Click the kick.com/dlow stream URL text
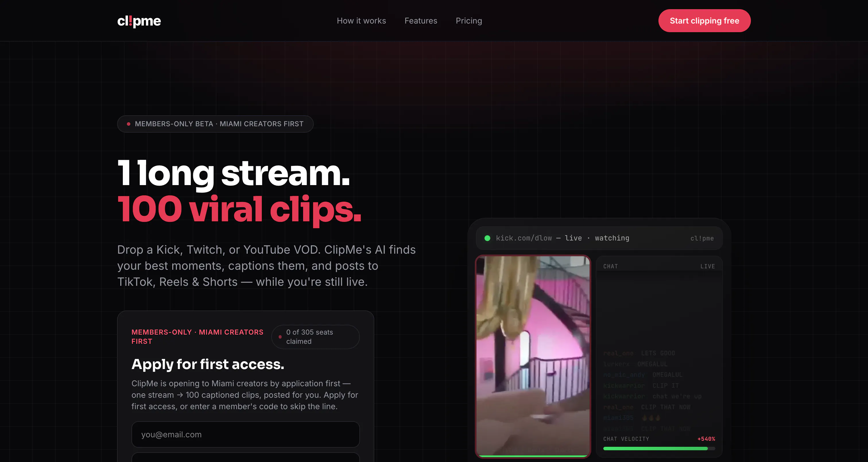This screenshot has width=868, height=462. coord(524,238)
